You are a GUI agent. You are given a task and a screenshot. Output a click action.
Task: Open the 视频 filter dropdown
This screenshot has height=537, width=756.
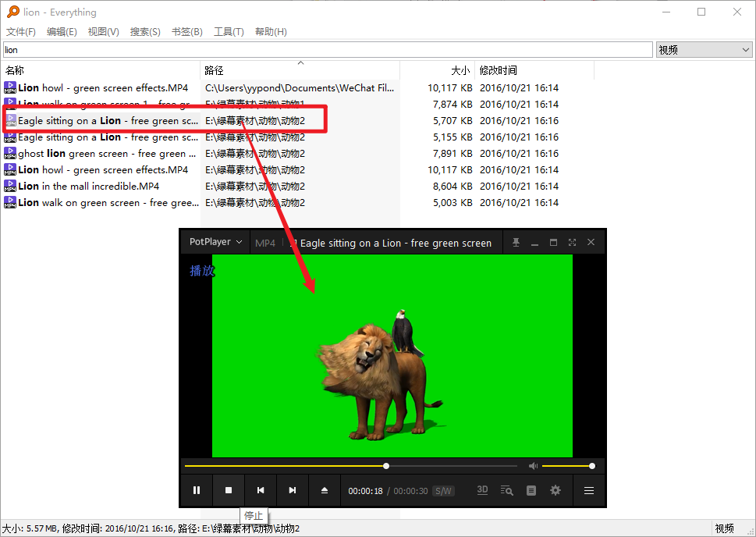(705, 50)
